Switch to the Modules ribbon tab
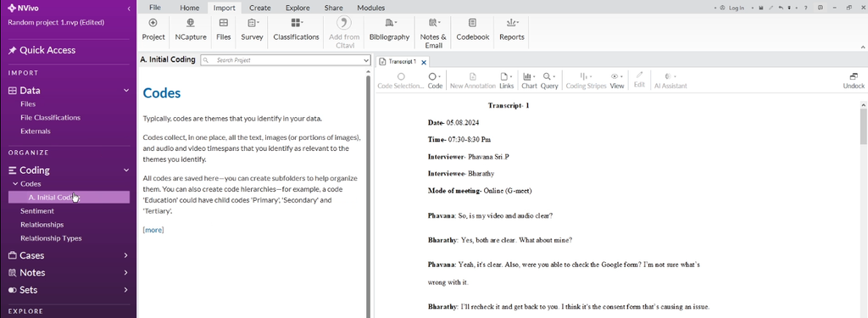The width and height of the screenshot is (868, 318). (x=371, y=8)
